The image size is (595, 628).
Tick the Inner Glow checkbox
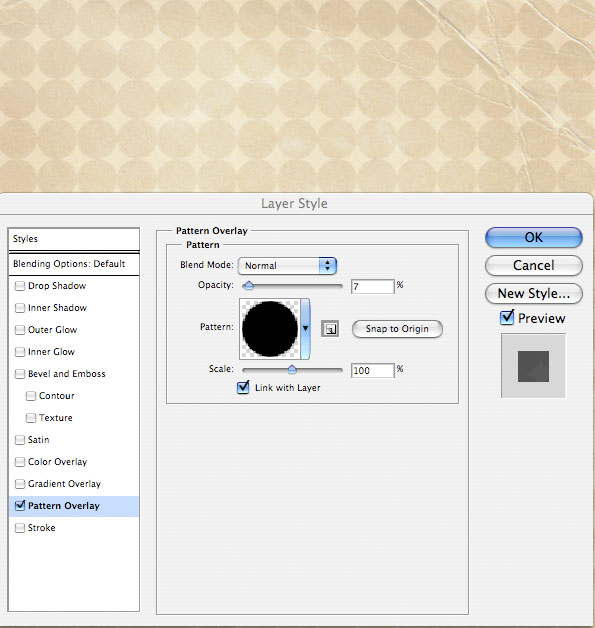(20, 352)
